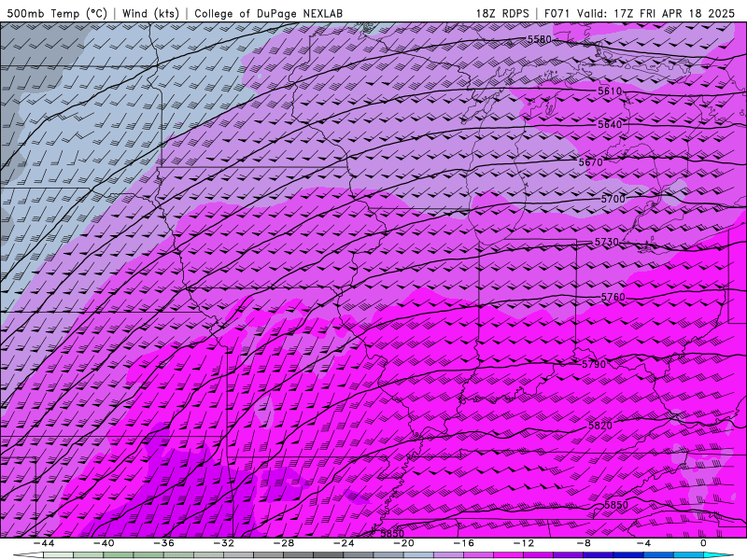Viewport: 747px width, 560px height.
Task: Click the "College of DuPage NEXLAB" credit text
Action: click(x=268, y=13)
